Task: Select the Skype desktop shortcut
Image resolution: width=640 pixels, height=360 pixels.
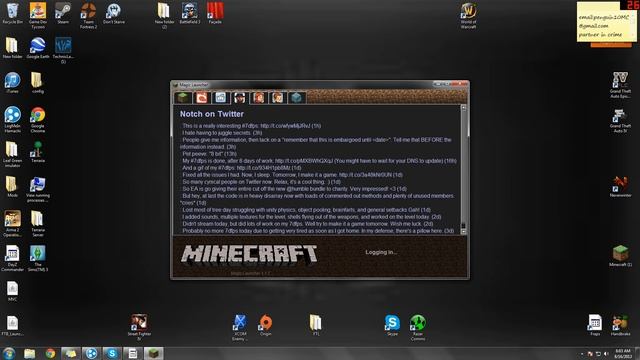Action: 392,325
